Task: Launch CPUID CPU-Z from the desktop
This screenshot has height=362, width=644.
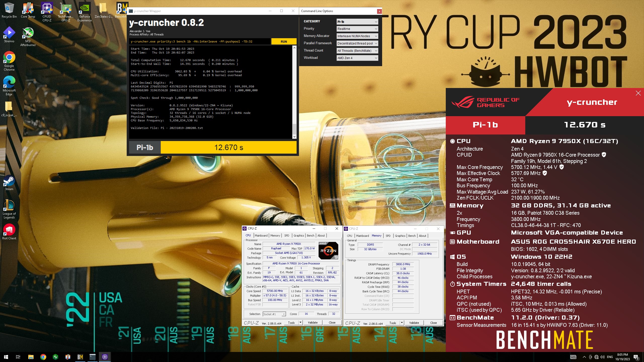Action: click(47, 12)
